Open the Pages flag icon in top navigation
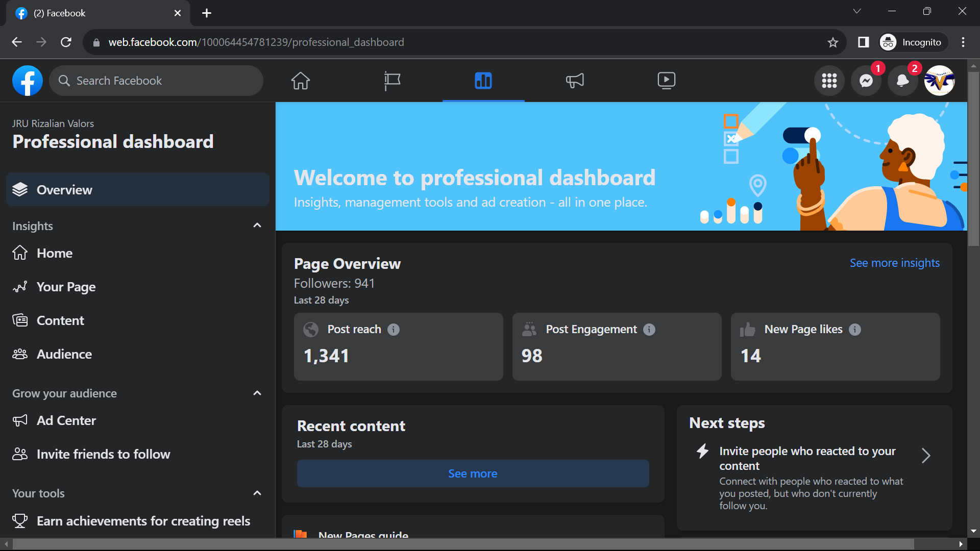Screen dimensions: 980x551 pyautogui.click(x=392, y=81)
